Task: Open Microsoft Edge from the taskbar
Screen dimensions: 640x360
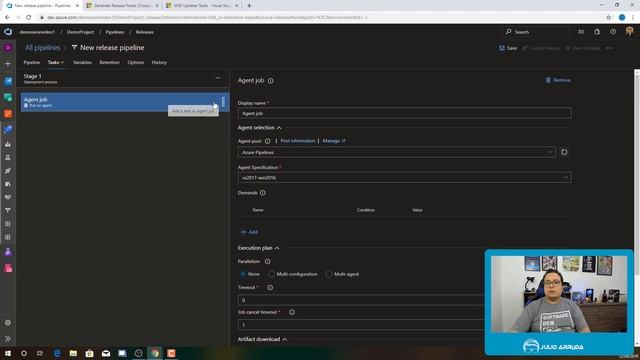Action: point(57,353)
